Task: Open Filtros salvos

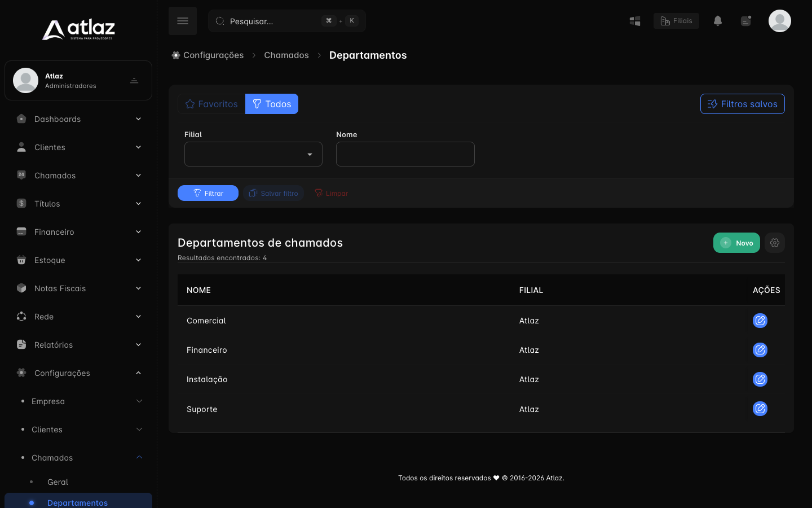Action: click(x=743, y=104)
